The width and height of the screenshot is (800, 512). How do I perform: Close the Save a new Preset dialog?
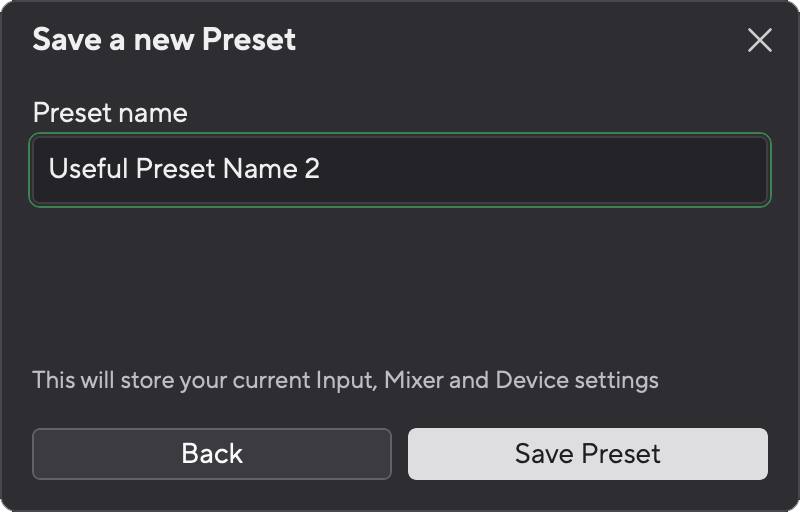(760, 40)
